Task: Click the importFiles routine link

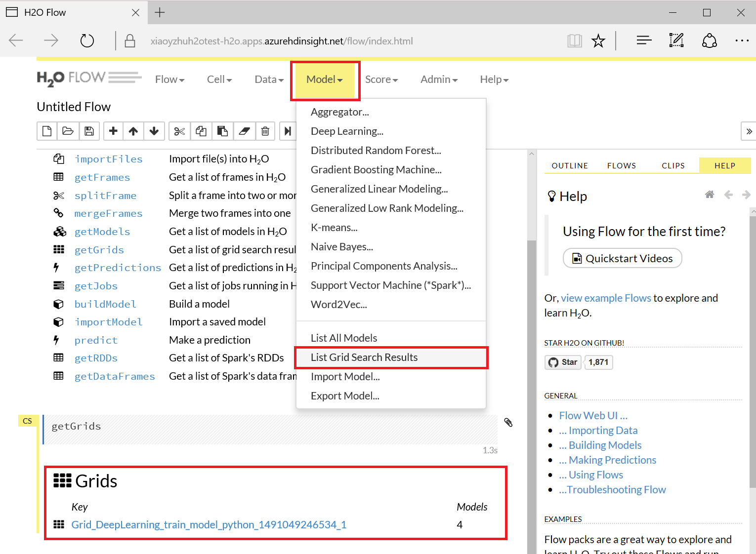Action: pyautogui.click(x=109, y=159)
